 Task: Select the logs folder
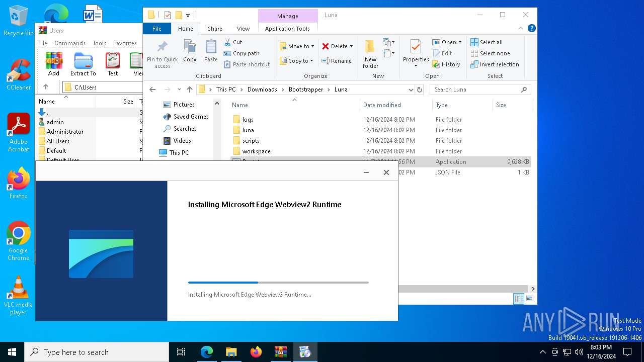tap(248, 120)
